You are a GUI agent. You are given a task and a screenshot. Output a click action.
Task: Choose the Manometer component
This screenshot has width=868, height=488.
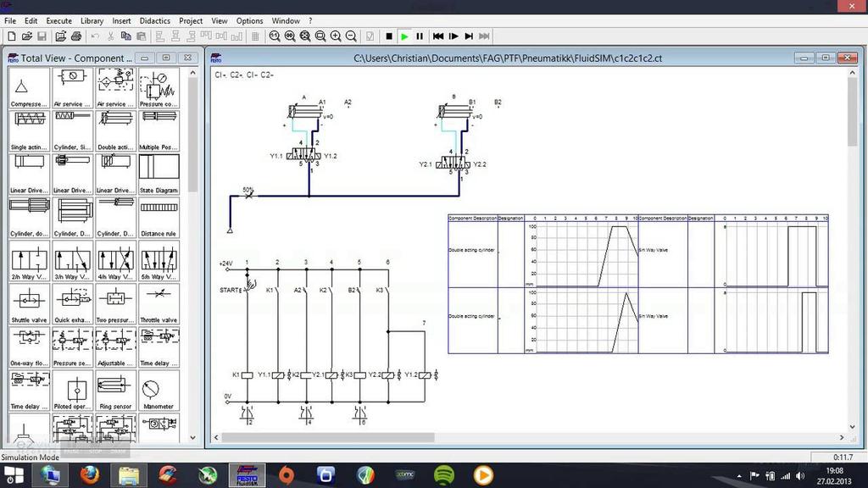(159, 390)
